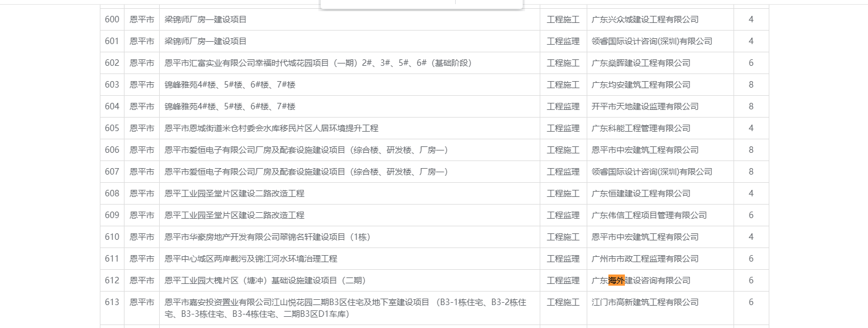Click 领睿国际设计咨询 company in row 601
The height and width of the screenshot is (328, 868).
[651, 41]
